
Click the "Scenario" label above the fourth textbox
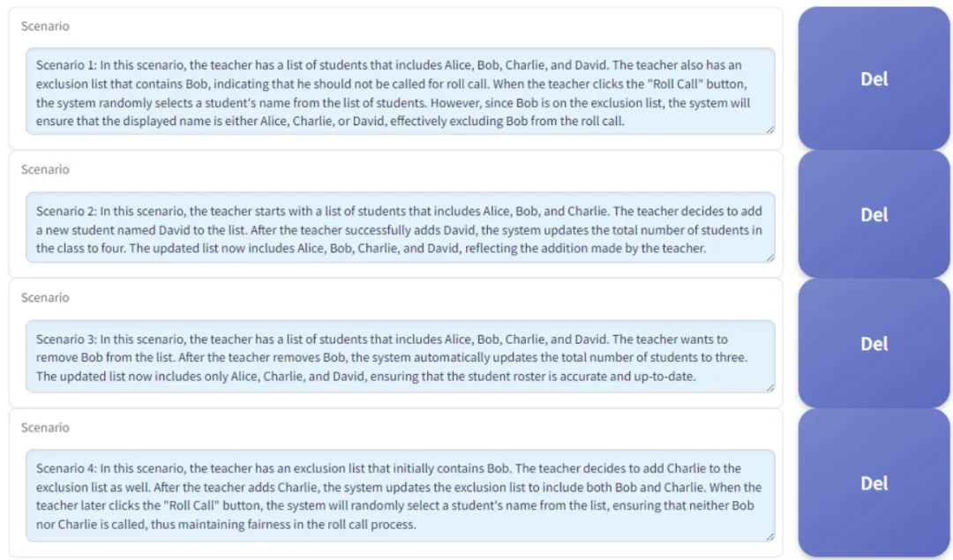(x=45, y=428)
